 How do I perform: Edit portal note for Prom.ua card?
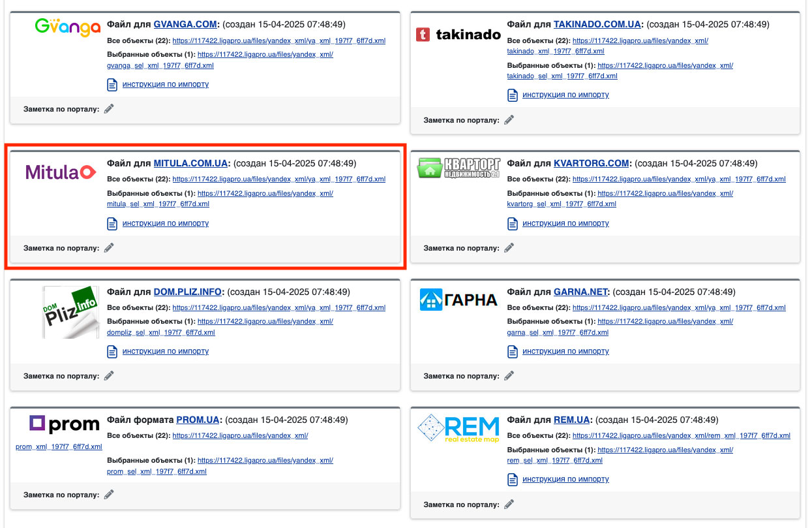(109, 495)
